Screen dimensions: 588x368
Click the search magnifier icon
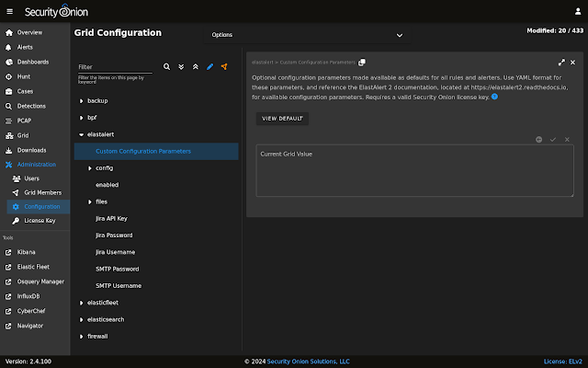point(166,67)
